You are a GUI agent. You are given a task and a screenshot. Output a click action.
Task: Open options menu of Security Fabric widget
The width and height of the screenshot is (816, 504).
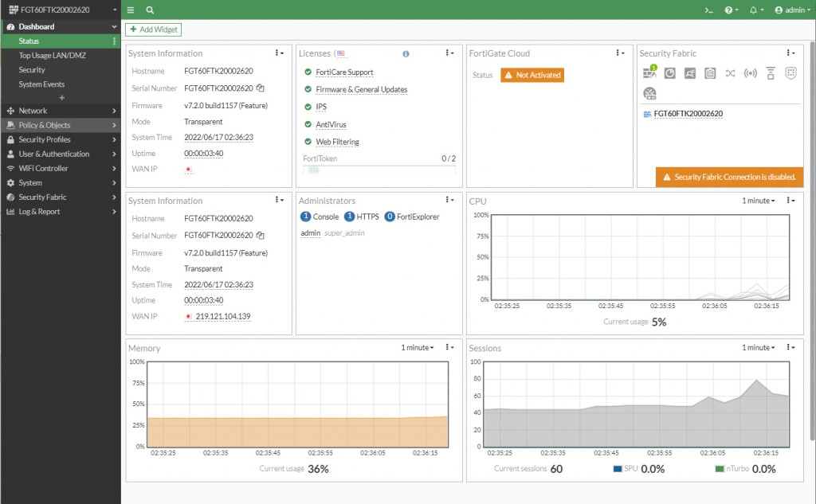click(790, 53)
